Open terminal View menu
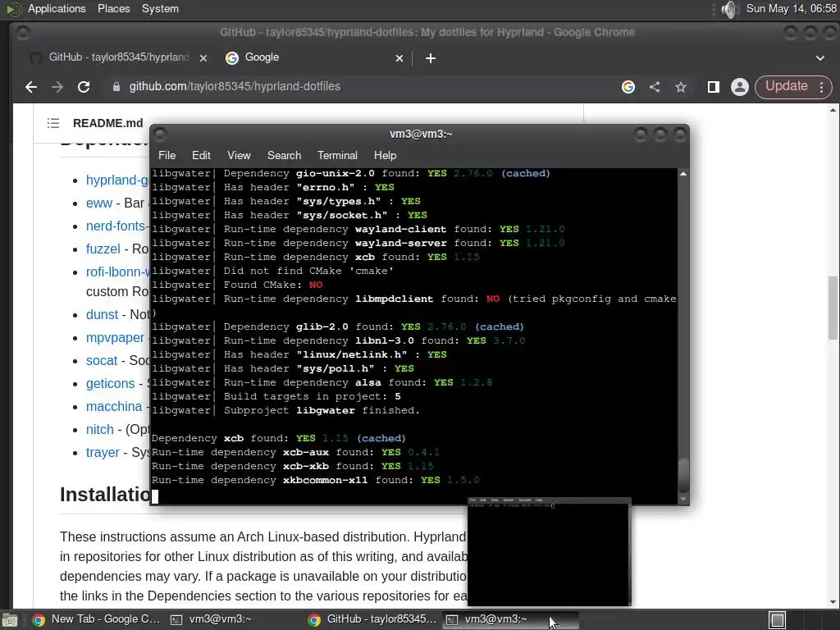Screen dimensions: 840x630 pyautogui.click(x=239, y=155)
